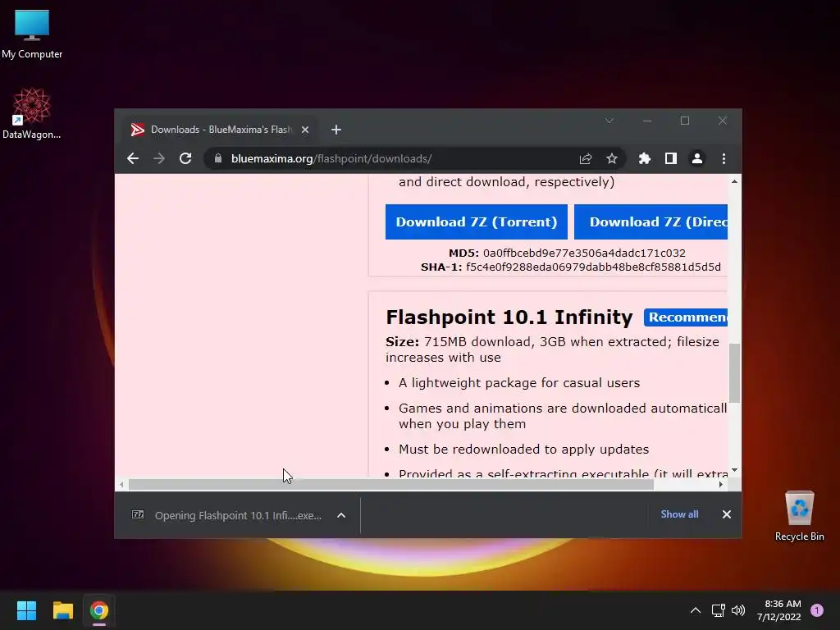Screen dimensions: 840x630
Task: Close the downloads bar
Action: tap(727, 514)
